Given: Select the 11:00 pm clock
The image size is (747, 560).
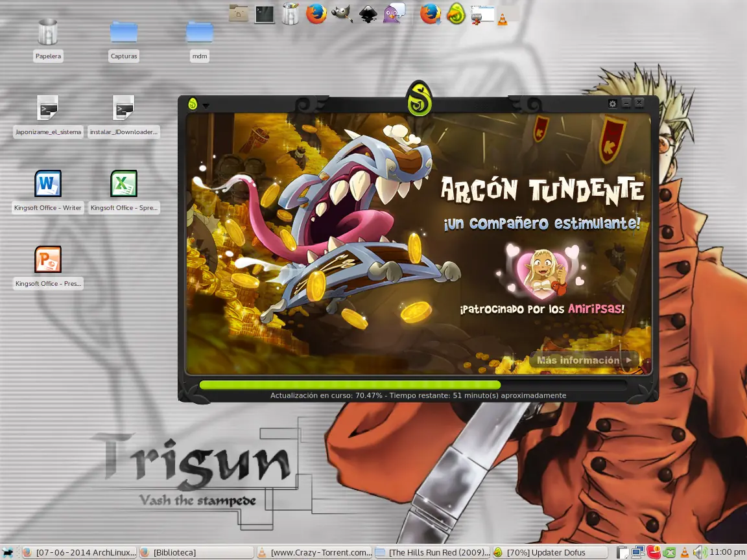Looking at the screenshot, I should pos(727,552).
